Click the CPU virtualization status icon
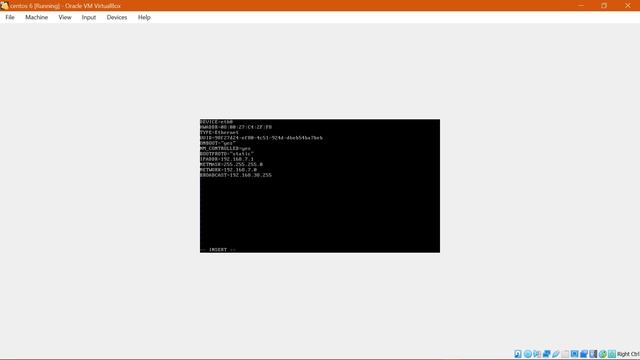Screen dimensions: 640x360 pyautogui.click(x=593, y=354)
